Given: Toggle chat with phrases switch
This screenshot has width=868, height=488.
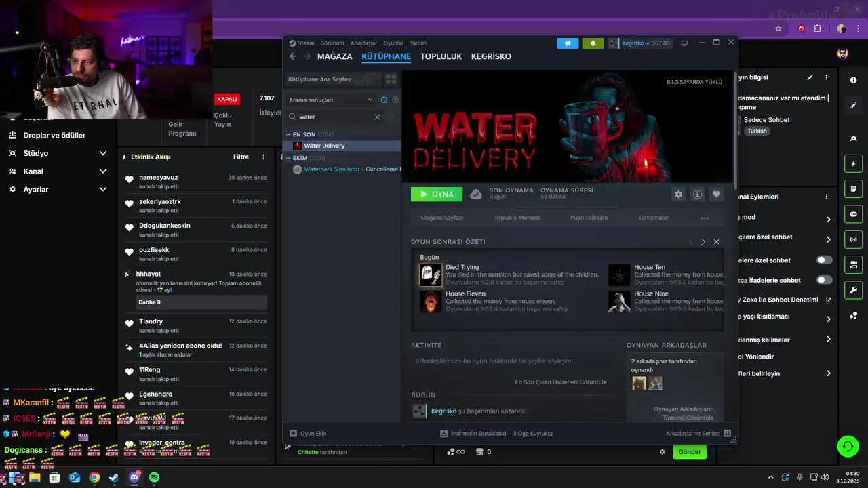Looking at the screenshot, I should click(825, 280).
